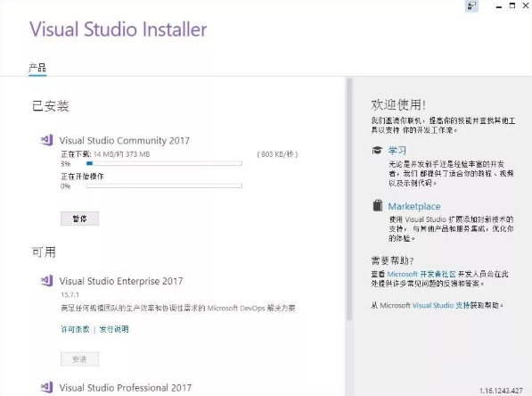Click the Enterprise DevOps description text

[178, 308]
